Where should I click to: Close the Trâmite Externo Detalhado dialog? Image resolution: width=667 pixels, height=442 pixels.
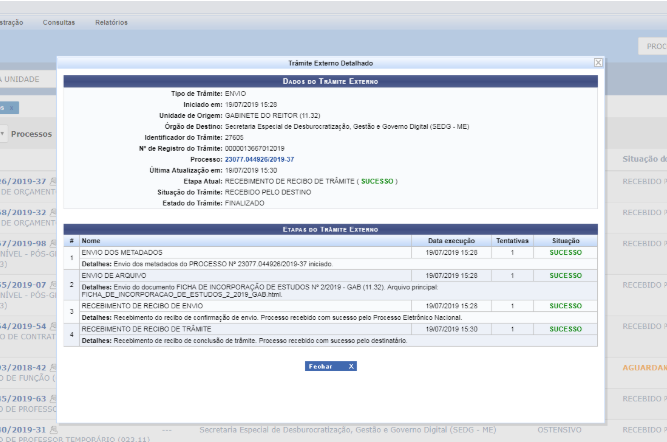coord(598,62)
